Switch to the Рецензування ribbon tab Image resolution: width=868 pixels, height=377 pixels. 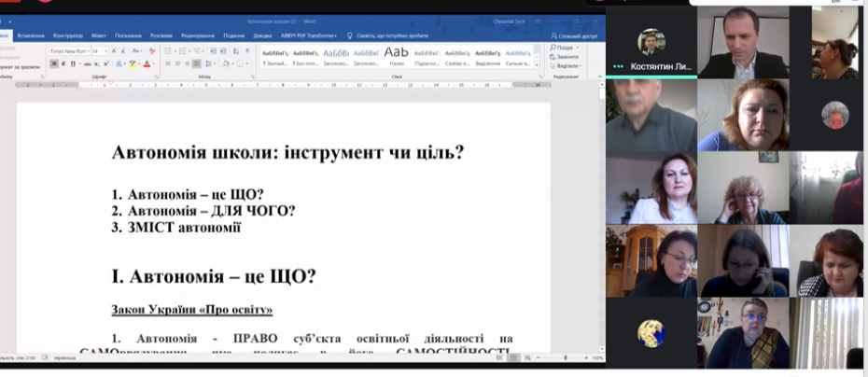coord(197,35)
